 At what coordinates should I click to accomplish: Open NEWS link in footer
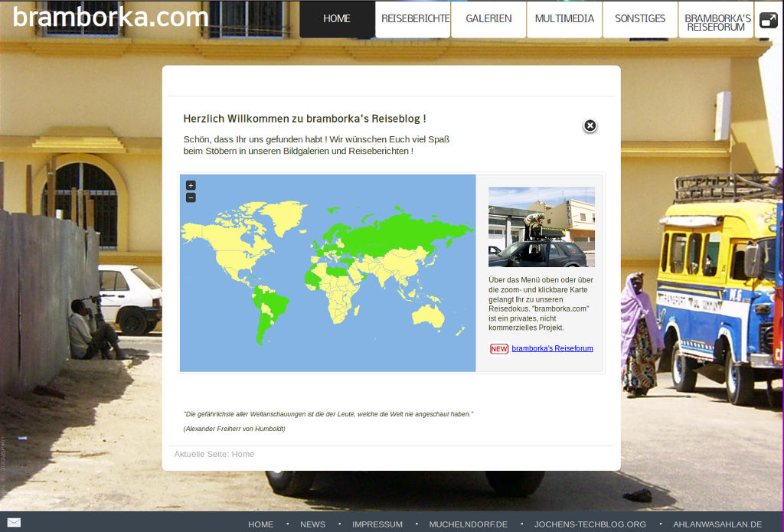tap(312, 524)
